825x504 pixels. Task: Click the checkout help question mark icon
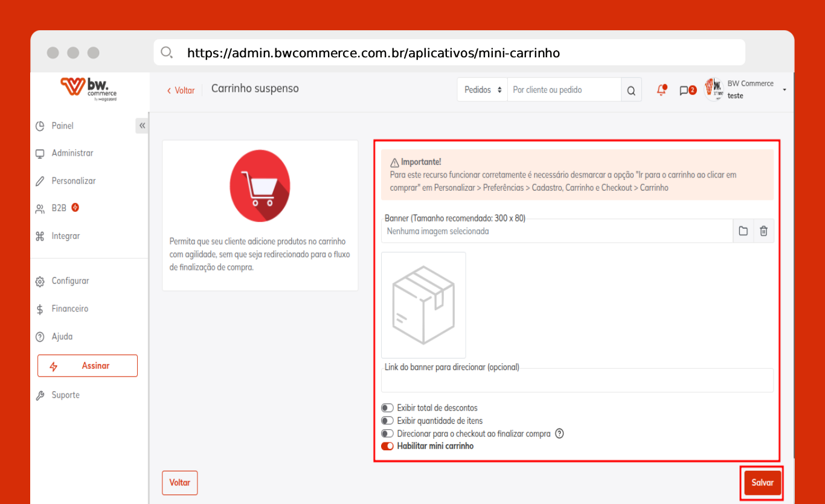(559, 433)
